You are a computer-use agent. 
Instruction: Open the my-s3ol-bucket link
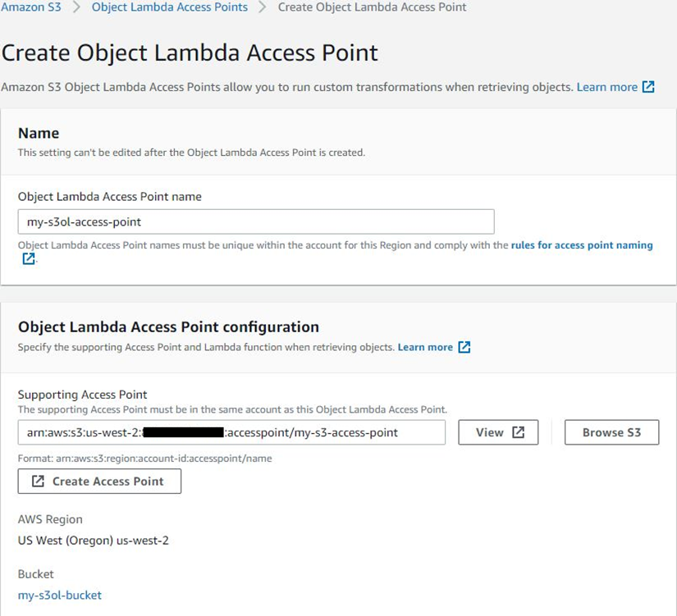(61, 595)
